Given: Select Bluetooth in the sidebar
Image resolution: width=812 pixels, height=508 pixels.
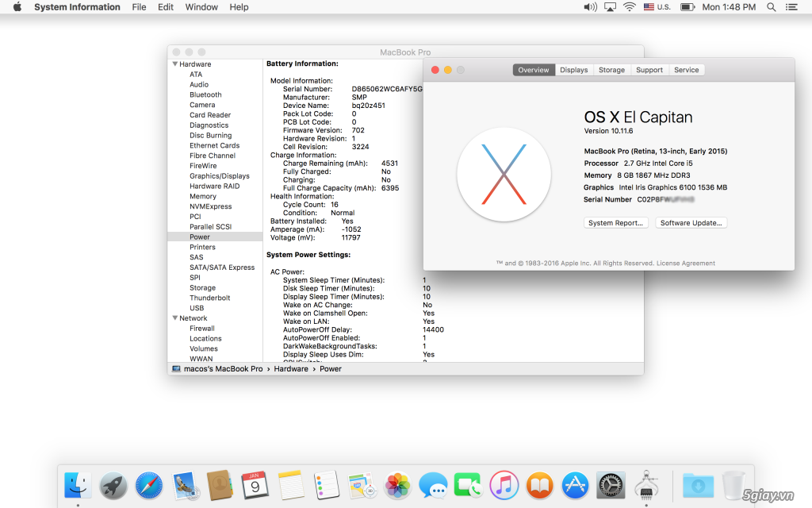Looking at the screenshot, I should [205, 94].
